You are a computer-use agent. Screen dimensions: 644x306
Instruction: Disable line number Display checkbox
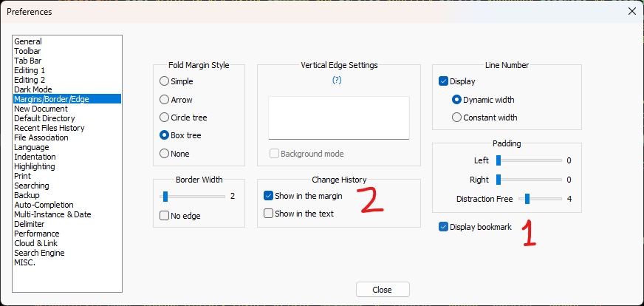tap(444, 81)
